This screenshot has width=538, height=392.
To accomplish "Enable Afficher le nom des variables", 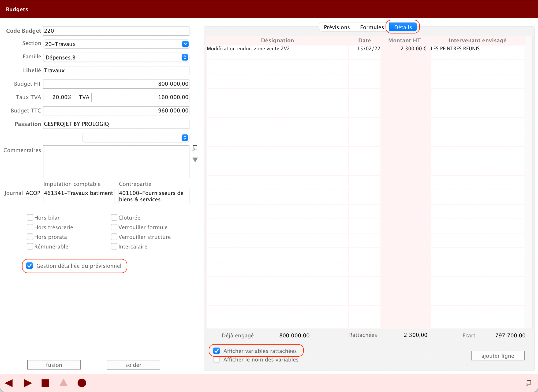I will [x=216, y=359].
